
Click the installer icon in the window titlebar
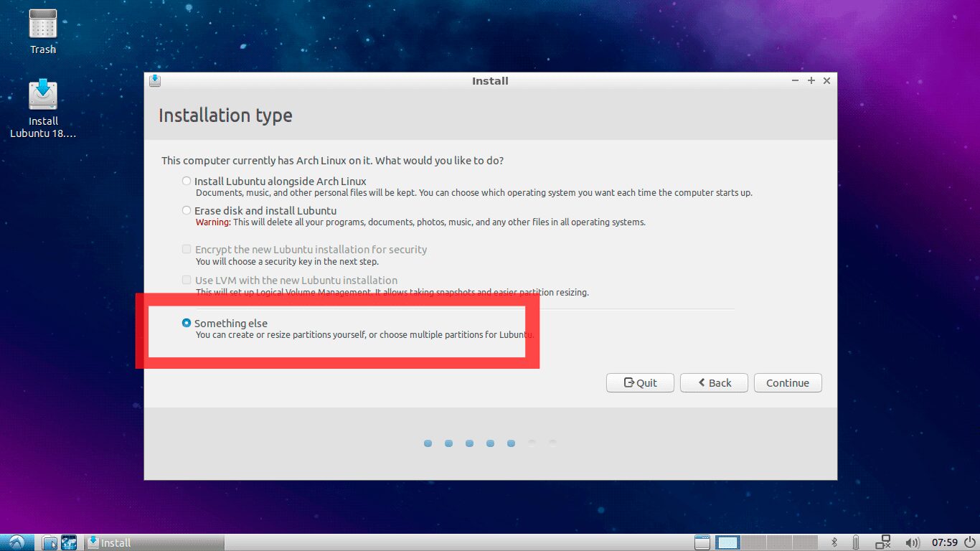tap(155, 80)
